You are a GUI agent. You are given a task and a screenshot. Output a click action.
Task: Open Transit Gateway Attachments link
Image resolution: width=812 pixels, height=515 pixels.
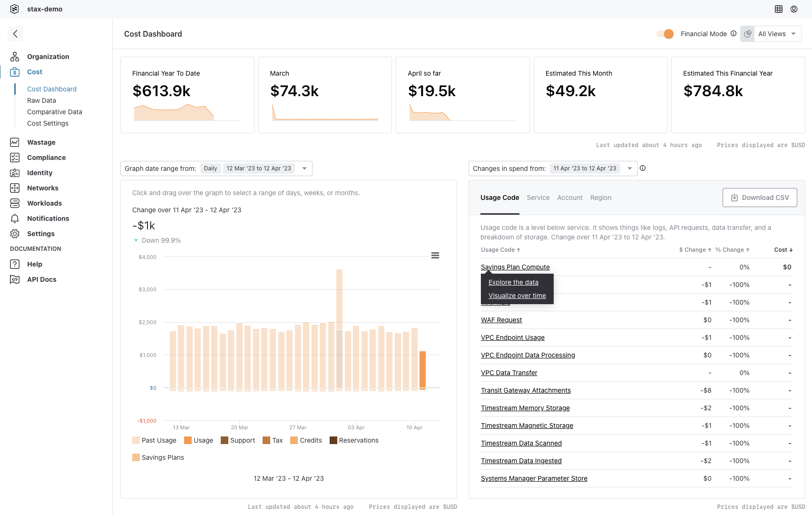coord(526,390)
